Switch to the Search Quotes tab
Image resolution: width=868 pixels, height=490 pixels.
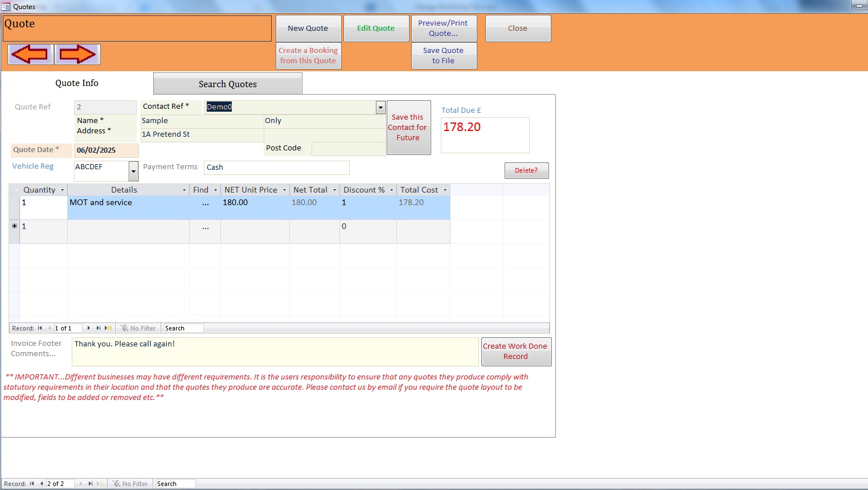point(227,84)
